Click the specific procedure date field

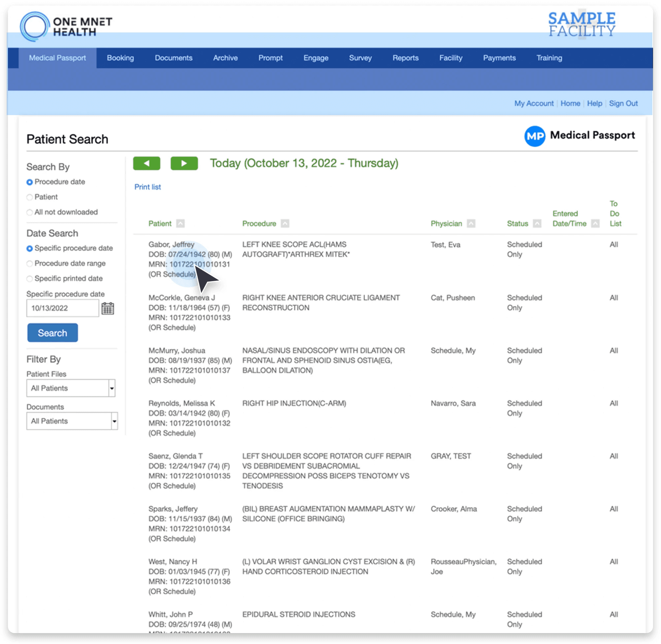pos(63,308)
